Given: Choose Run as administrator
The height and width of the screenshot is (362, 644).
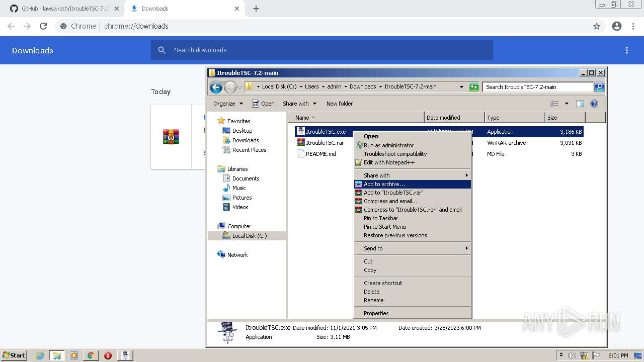Looking at the screenshot, I should pyautogui.click(x=413, y=145).
